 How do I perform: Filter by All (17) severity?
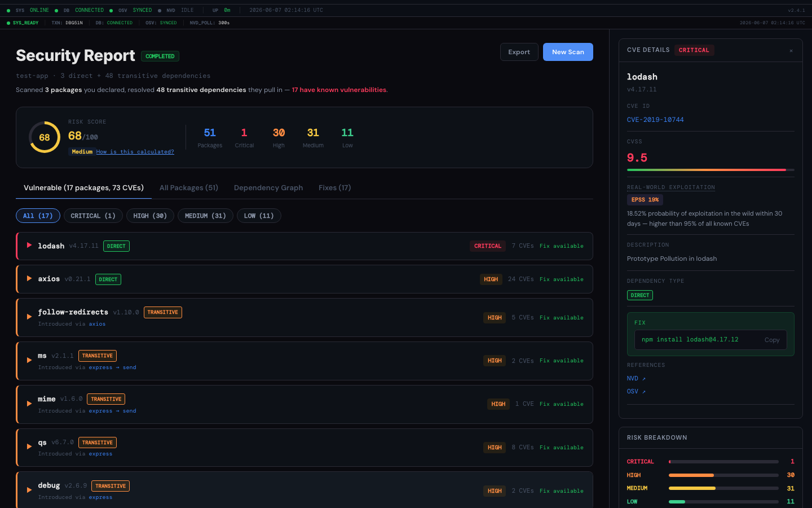click(38, 216)
